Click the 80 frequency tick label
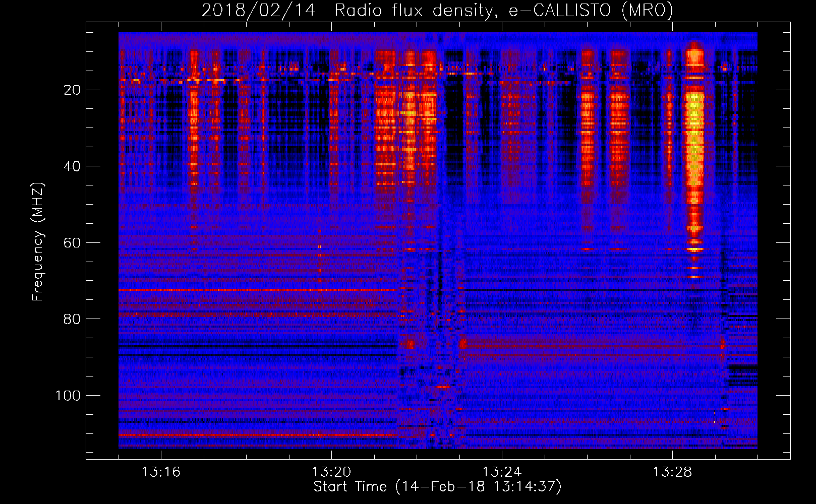The width and height of the screenshot is (816, 504). tap(73, 319)
